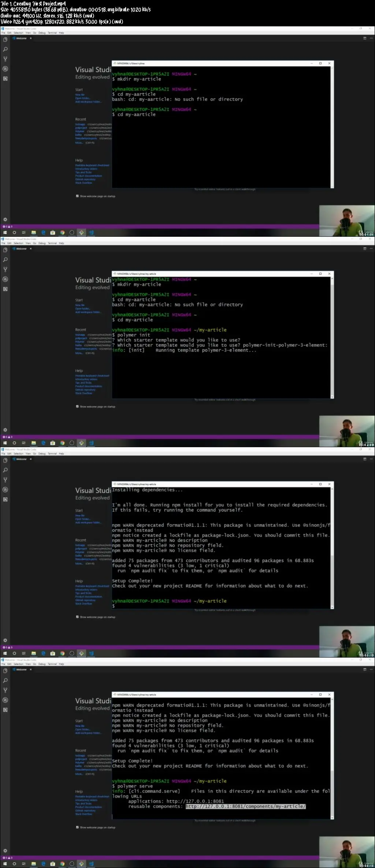Open recent polproject in the 00:02:08 frame
The height and width of the screenshot is (868, 375).
81,338
